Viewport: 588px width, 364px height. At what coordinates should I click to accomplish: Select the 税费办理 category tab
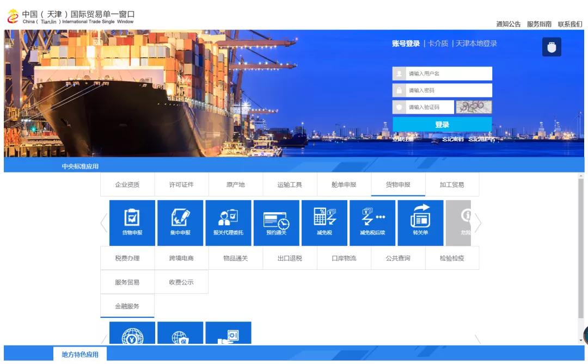[x=127, y=258]
